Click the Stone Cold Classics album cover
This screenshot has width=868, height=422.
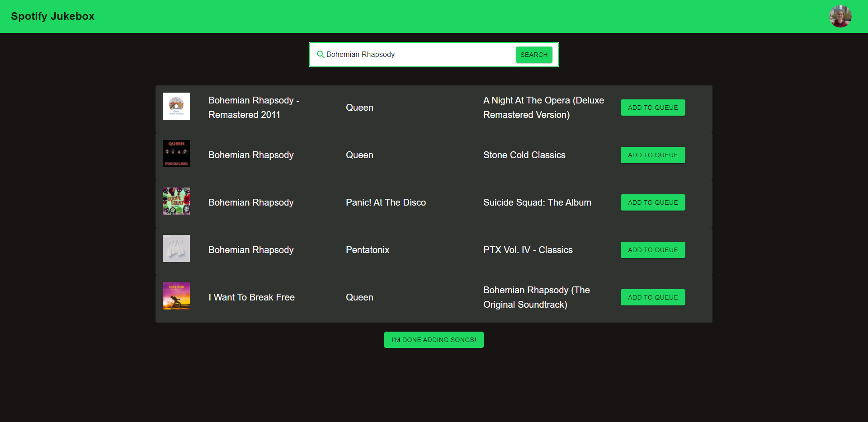176,153
